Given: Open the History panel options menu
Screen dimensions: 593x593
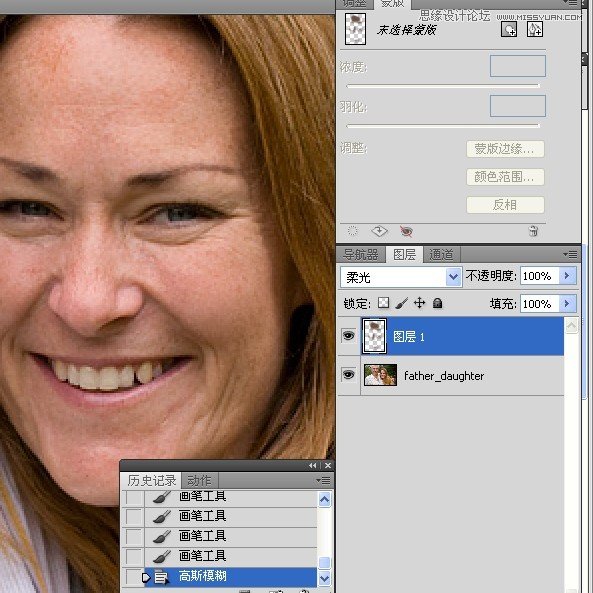Looking at the screenshot, I should (323, 481).
